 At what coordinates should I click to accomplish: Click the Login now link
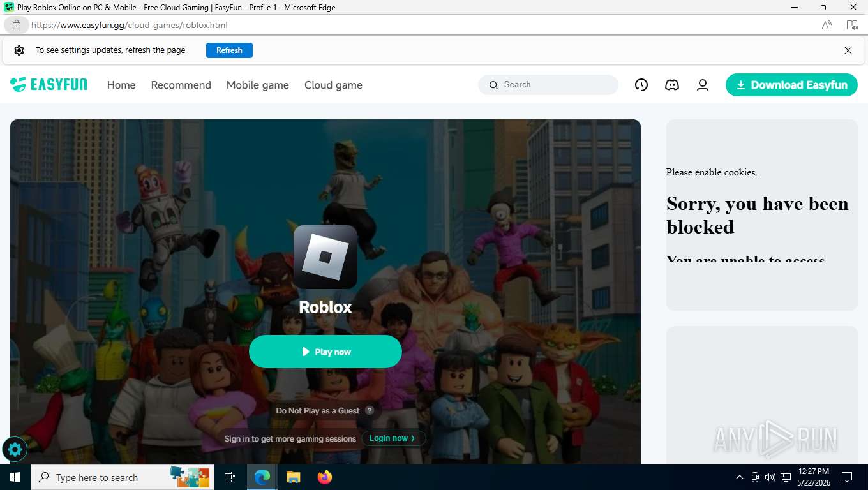tap(393, 438)
